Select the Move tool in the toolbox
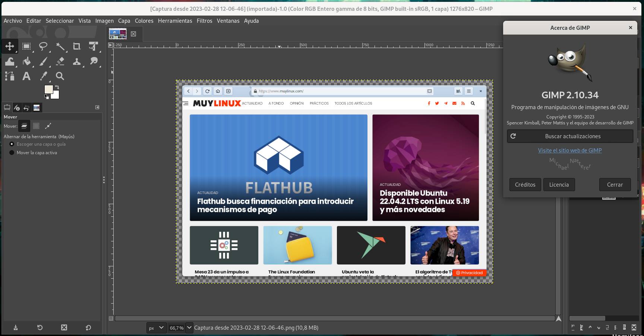This screenshot has height=336, width=644. click(10, 46)
